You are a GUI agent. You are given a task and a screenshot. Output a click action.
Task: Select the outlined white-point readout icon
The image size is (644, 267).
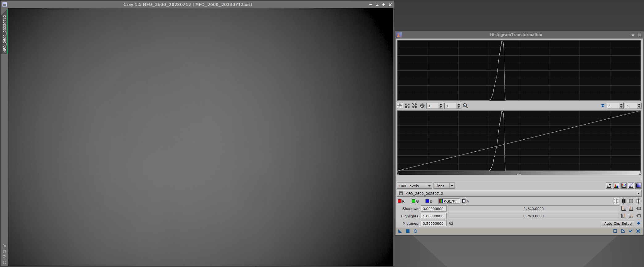pyautogui.click(x=638, y=201)
